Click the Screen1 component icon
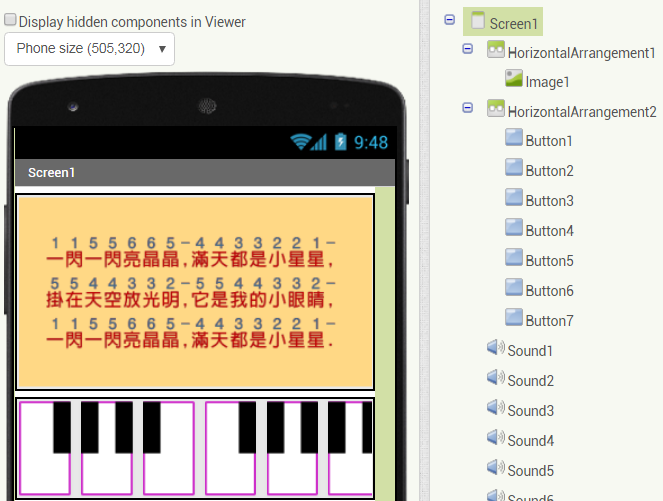This screenshot has height=501, width=663. tap(478, 20)
